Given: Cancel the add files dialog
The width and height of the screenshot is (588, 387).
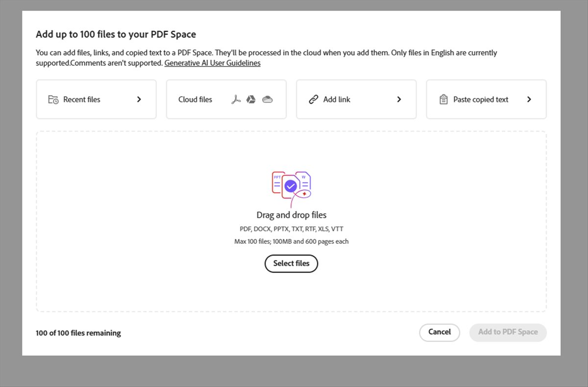Looking at the screenshot, I should tap(440, 332).
